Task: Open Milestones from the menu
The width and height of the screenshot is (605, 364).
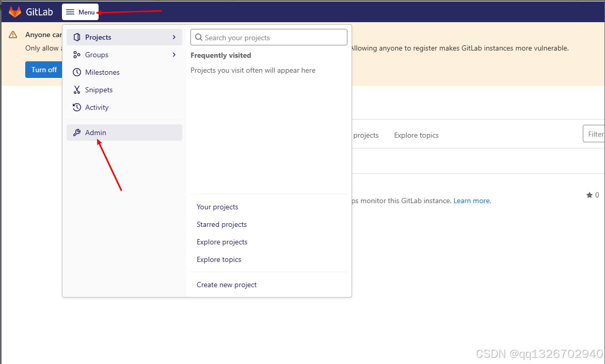Action: (124, 72)
